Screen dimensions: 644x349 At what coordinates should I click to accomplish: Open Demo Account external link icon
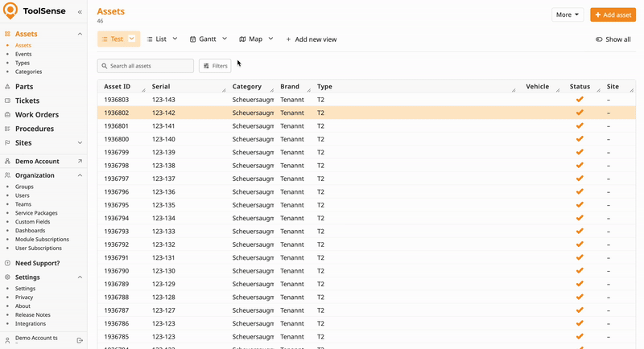(x=80, y=161)
